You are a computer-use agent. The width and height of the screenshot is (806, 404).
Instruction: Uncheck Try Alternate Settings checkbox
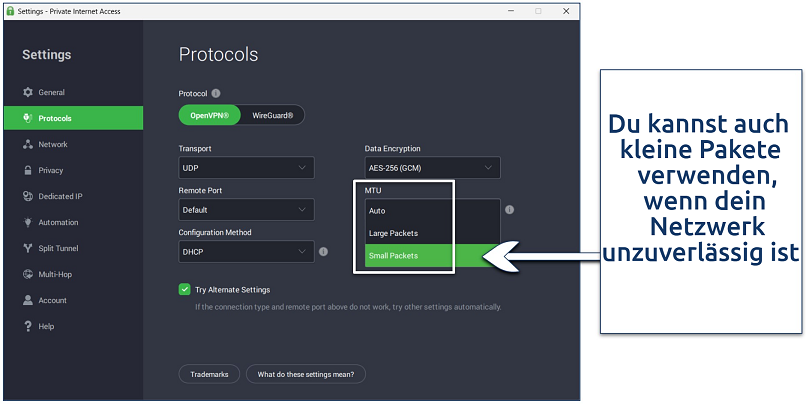[x=185, y=289]
